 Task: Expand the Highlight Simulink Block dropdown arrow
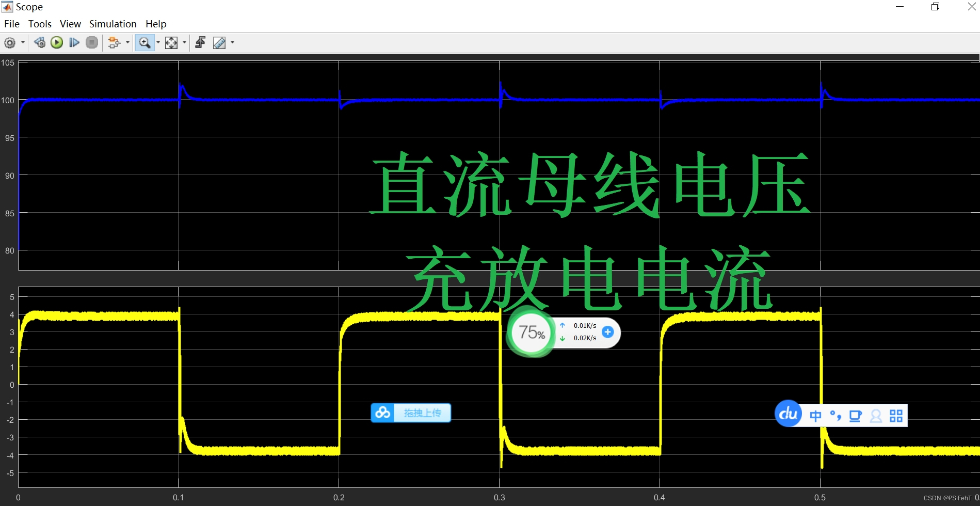(128, 43)
